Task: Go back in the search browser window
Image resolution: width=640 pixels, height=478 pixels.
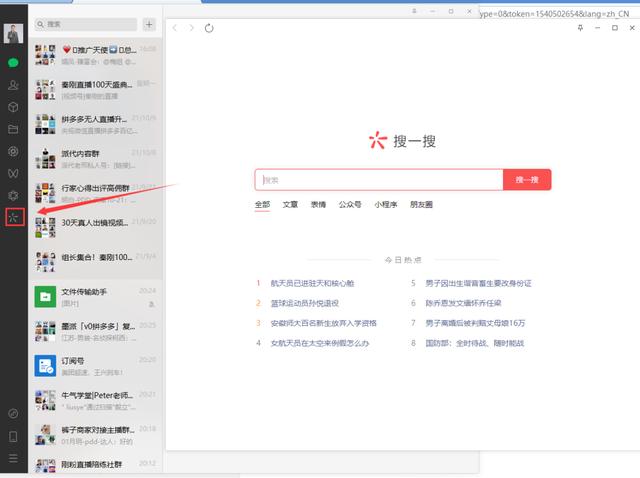Action: coord(175,28)
